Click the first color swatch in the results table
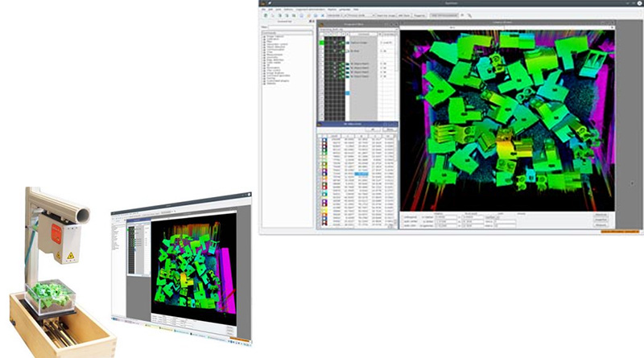Viewport: 644px width, 358px height. pos(323,141)
